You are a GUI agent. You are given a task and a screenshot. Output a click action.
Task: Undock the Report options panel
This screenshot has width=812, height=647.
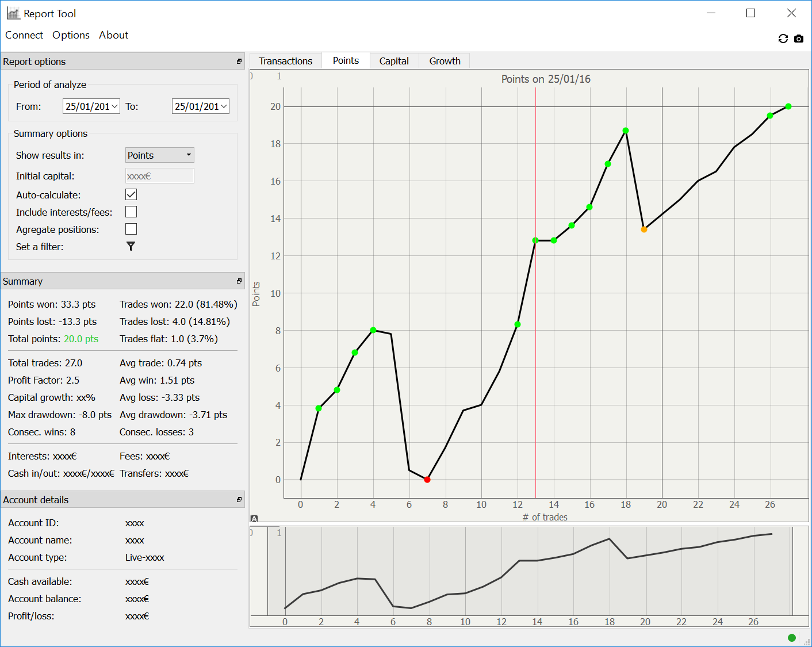pos(239,62)
